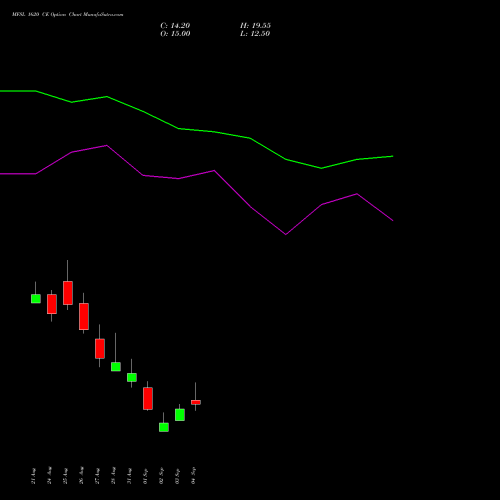Click the purple indicator line

coord(214,171)
